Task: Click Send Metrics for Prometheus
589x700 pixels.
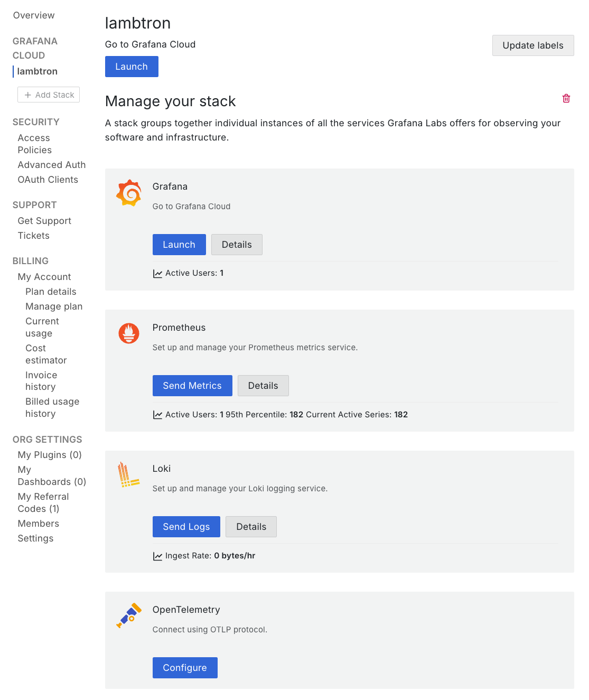Action: 192,386
